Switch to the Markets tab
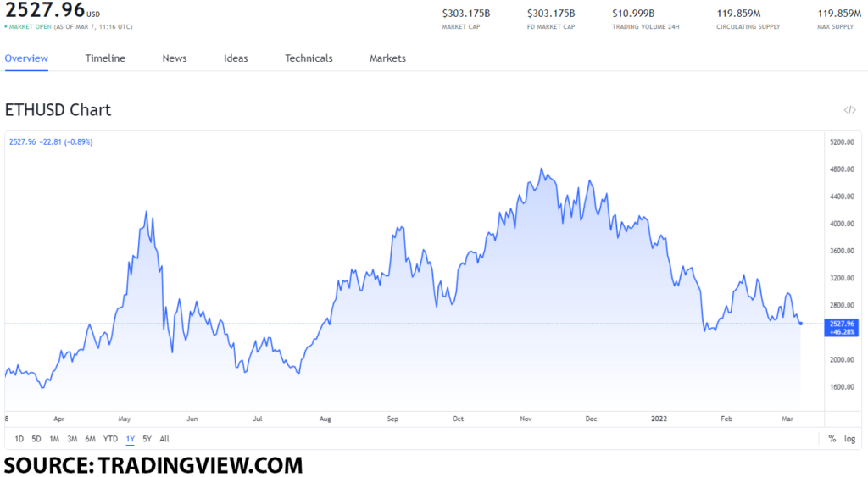 pyautogui.click(x=387, y=58)
